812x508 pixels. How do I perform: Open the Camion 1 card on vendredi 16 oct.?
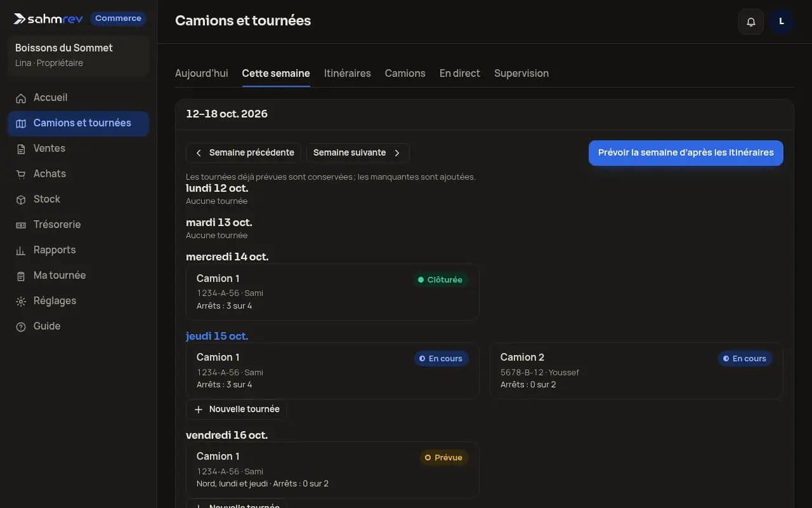pyautogui.click(x=332, y=470)
